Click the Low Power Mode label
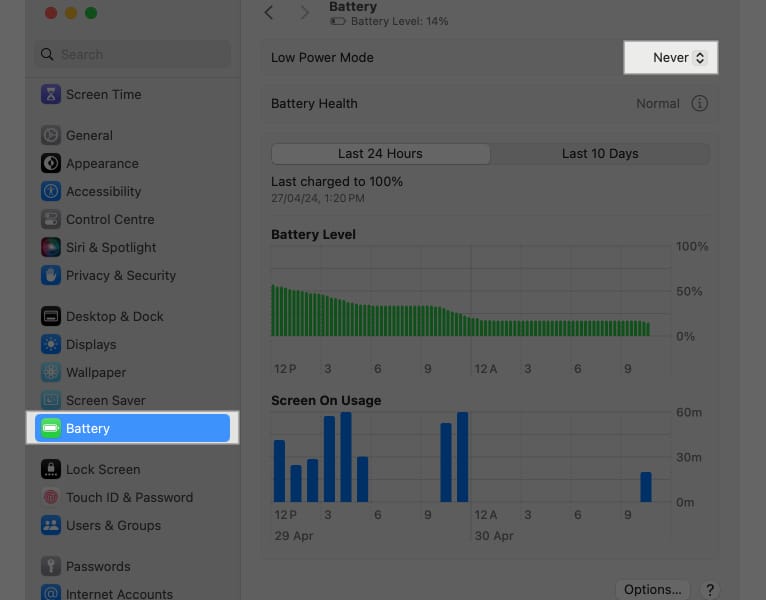This screenshot has height=600, width=766. tap(322, 58)
